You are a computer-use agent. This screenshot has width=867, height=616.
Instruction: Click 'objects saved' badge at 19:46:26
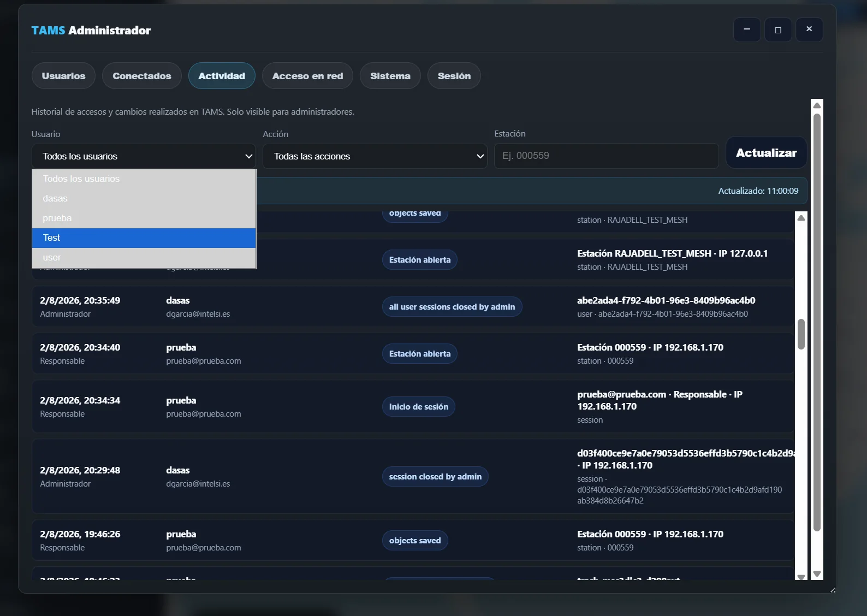point(415,541)
